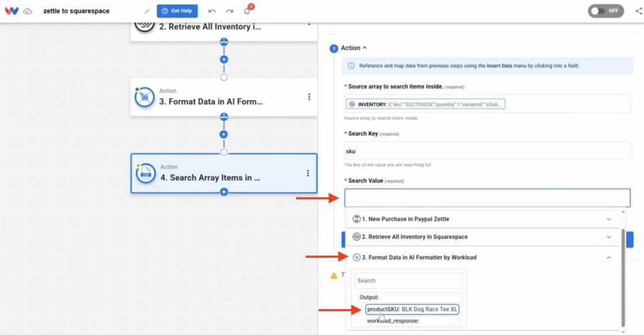644x335 pixels.
Task: Expand 1. New Purchase in Paypal Zettle
Action: (x=482, y=219)
